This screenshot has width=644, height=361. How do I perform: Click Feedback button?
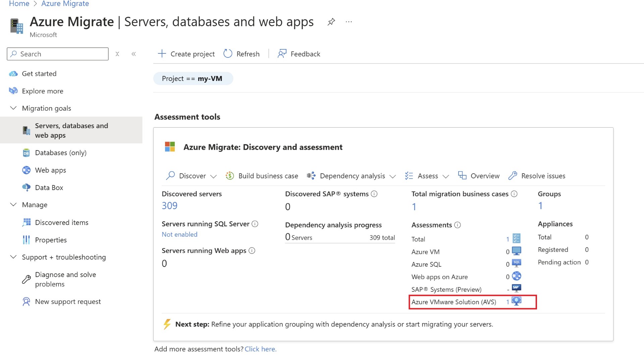(299, 54)
